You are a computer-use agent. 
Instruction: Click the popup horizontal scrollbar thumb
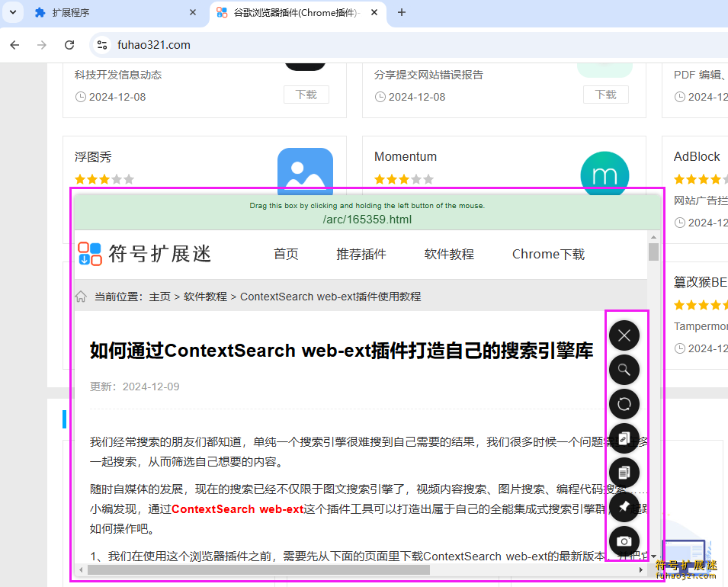258,569
